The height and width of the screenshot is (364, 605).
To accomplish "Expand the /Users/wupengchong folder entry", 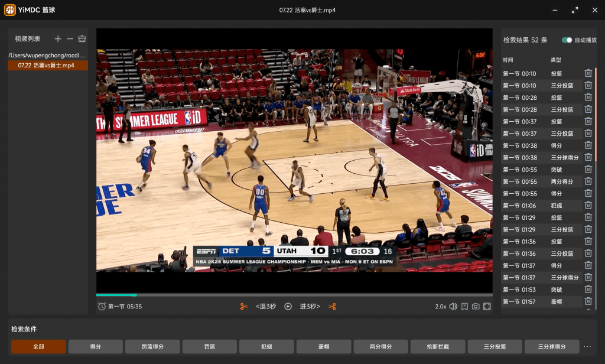I will (x=47, y=55).
